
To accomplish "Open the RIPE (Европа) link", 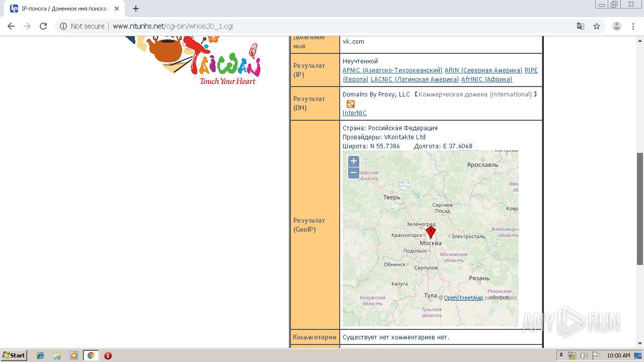I will point(531,70).
